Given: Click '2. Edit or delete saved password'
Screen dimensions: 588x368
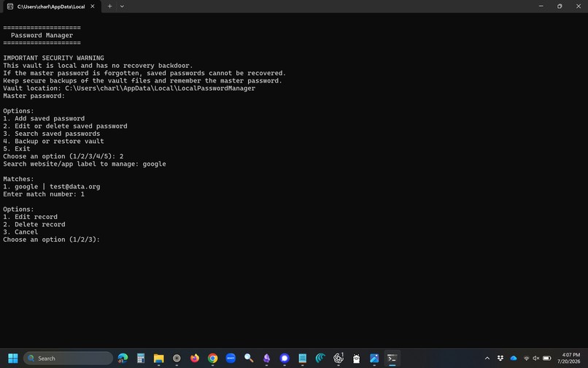Looking at the screenshot, I should pos(65,126).
